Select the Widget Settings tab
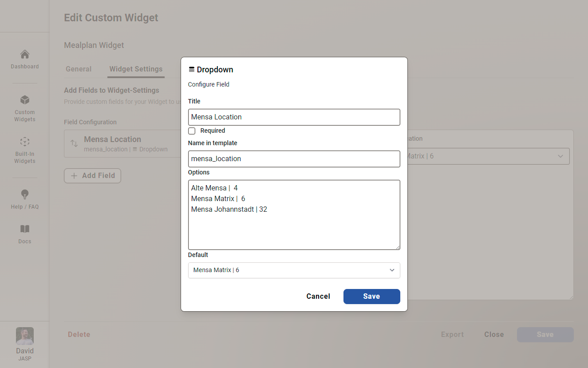The image size is (588, 368). (136, 69)
